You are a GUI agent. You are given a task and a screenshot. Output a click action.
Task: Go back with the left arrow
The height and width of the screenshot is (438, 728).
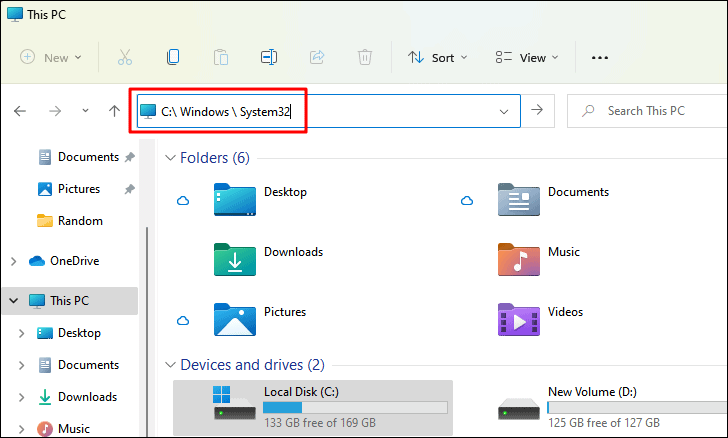(20, 111)
